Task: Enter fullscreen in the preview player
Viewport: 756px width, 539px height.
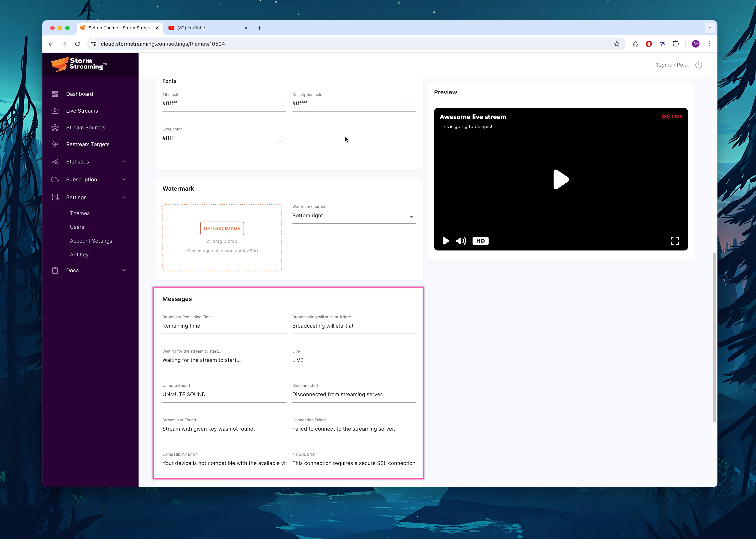Action: [675, 241]
